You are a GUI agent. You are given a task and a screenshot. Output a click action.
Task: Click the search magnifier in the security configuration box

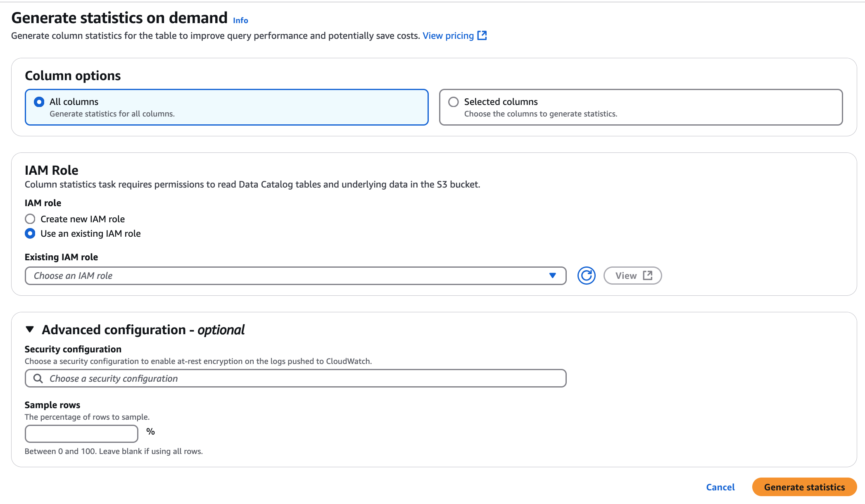(39, 378)
